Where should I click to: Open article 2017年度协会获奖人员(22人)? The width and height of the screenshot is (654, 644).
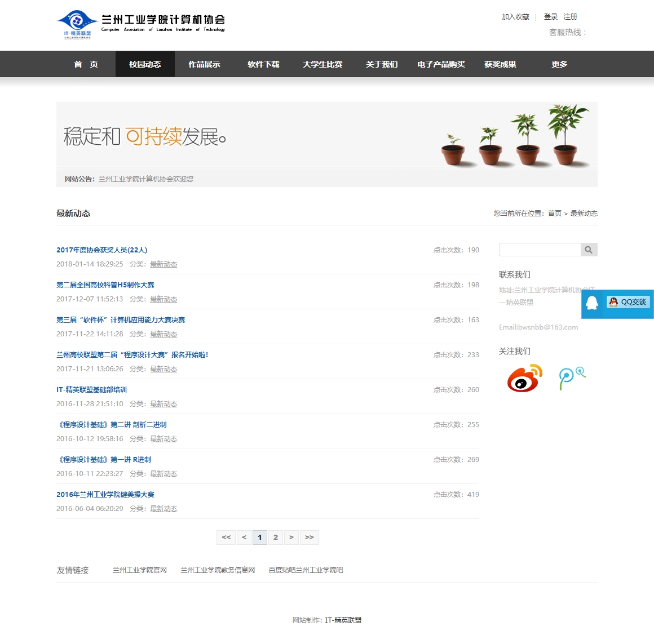click(102, 250)
